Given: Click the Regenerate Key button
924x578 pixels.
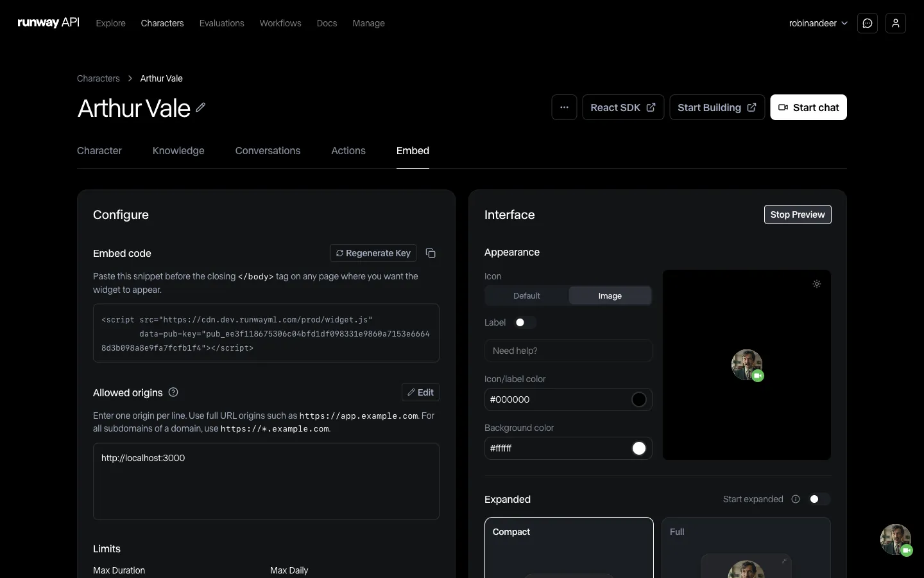Looking at the screenshot, I should [373, 253].
